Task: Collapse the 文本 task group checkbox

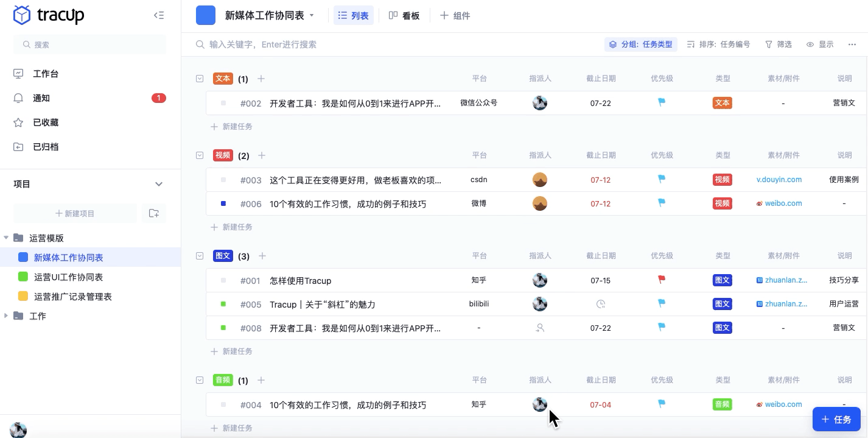Action: (200, 79)
